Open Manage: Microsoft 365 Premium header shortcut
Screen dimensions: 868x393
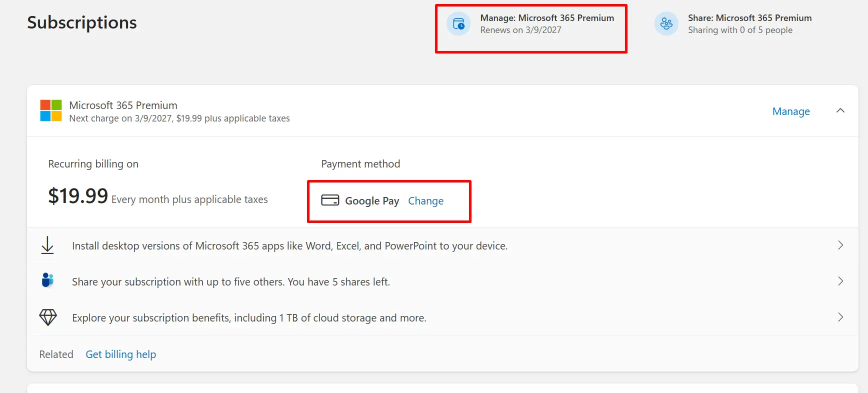(x=531, y=23)
